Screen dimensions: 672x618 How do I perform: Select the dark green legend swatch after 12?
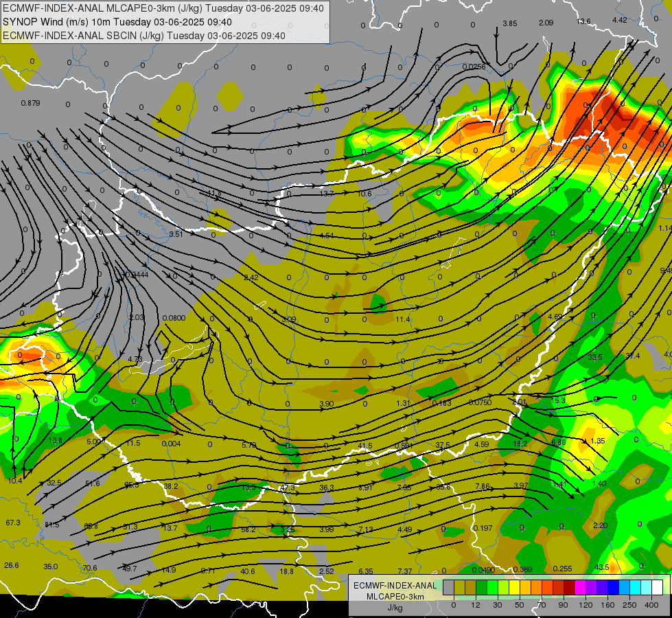click(481, 587)
